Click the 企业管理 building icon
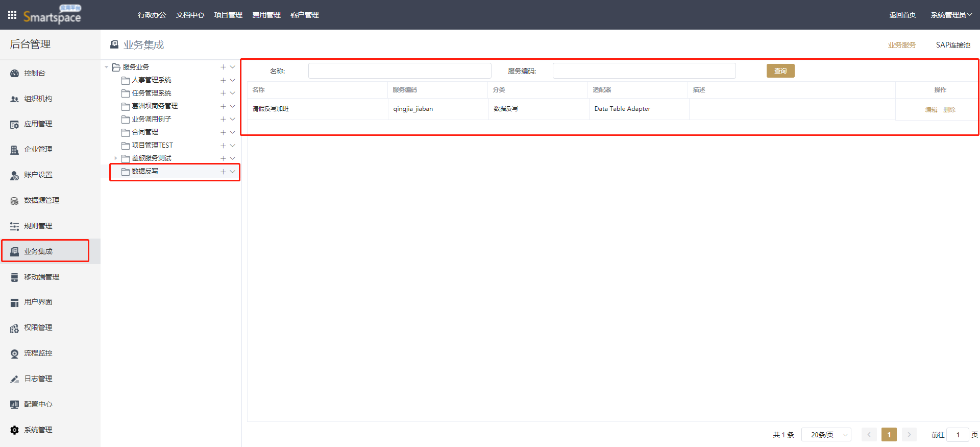Viewport: 980px width, 447px height. 14,150
